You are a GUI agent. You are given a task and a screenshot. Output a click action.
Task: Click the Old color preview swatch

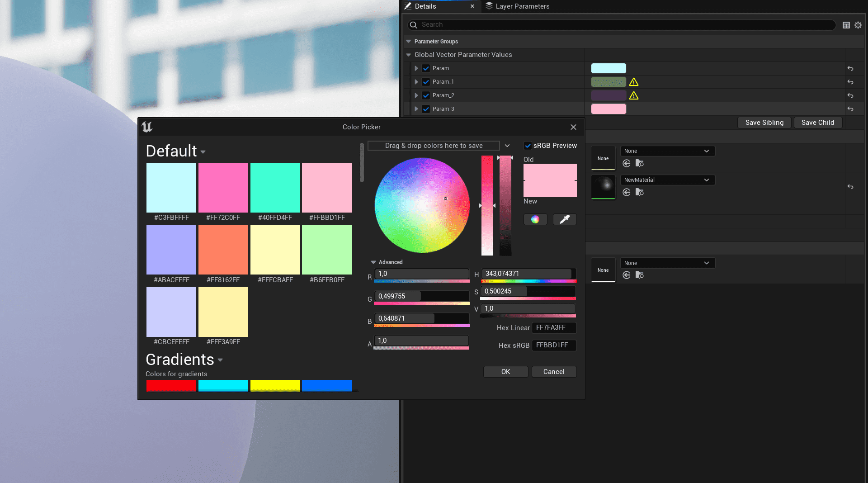point(550,172)
